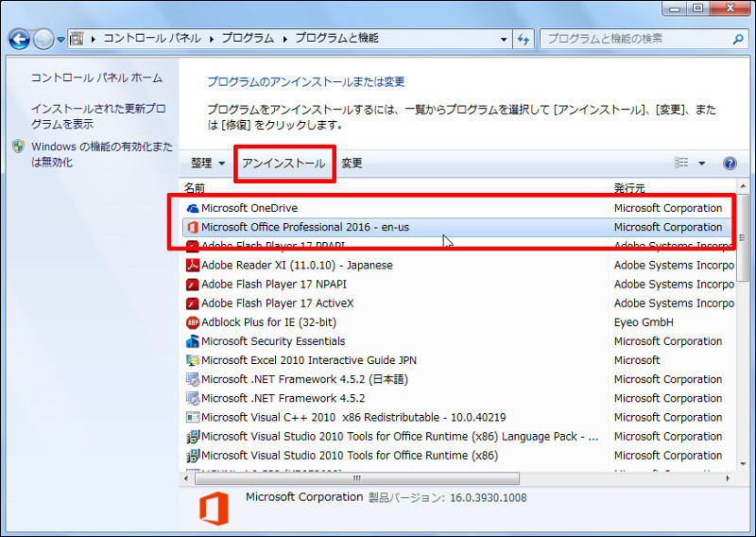756x537 pixels.
Task: Click Eyeo GmbH publisher cell
Action: click(644, 322)
